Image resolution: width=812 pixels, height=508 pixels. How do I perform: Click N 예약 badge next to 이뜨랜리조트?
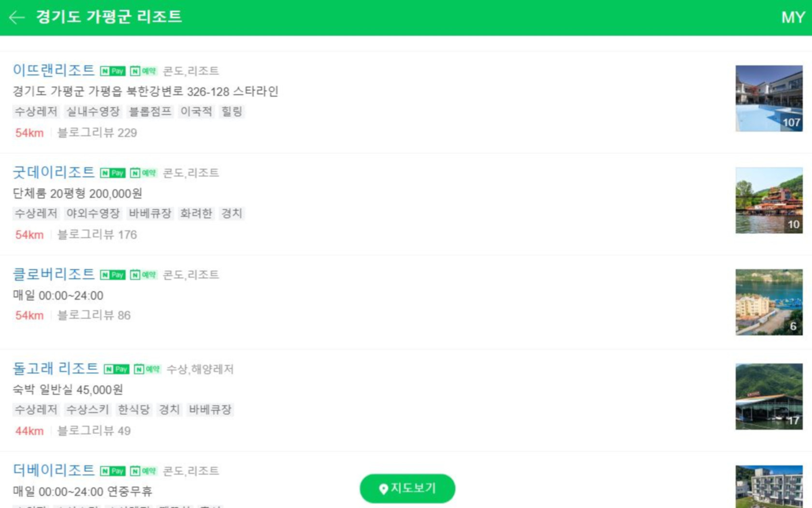[144, 71]
